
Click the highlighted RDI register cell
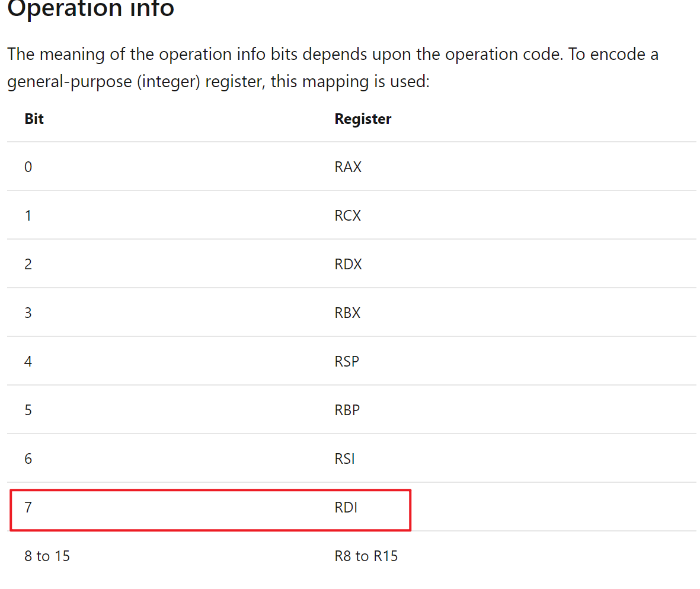pos(346,507)
